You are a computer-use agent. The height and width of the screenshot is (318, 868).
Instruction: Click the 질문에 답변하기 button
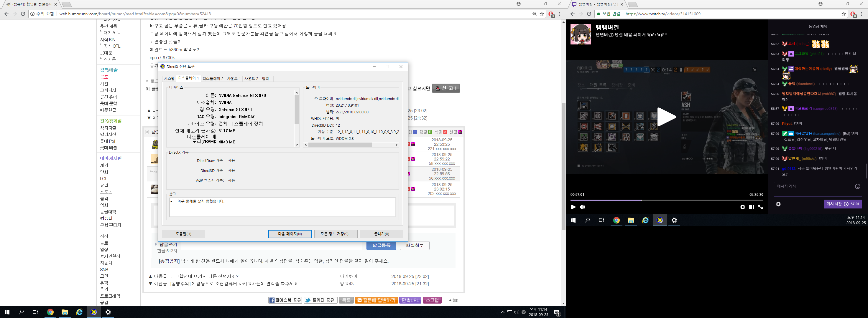tap(376, 300)
